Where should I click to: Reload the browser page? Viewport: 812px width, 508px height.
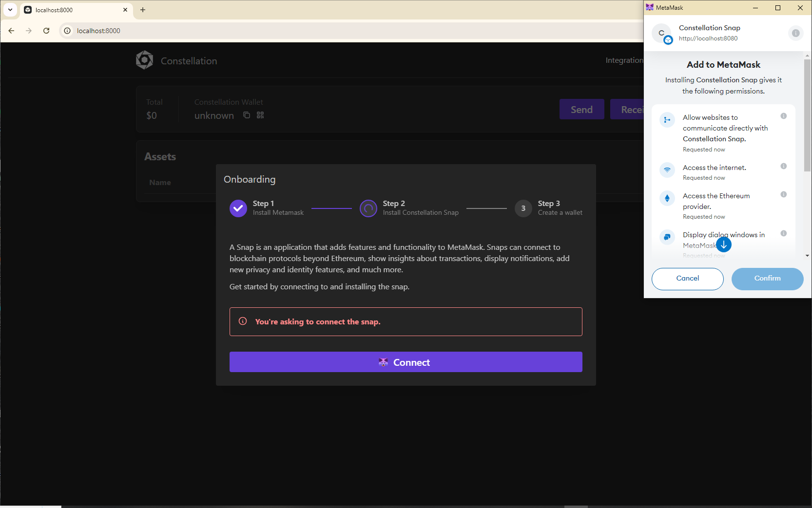(x=46, y=31)
